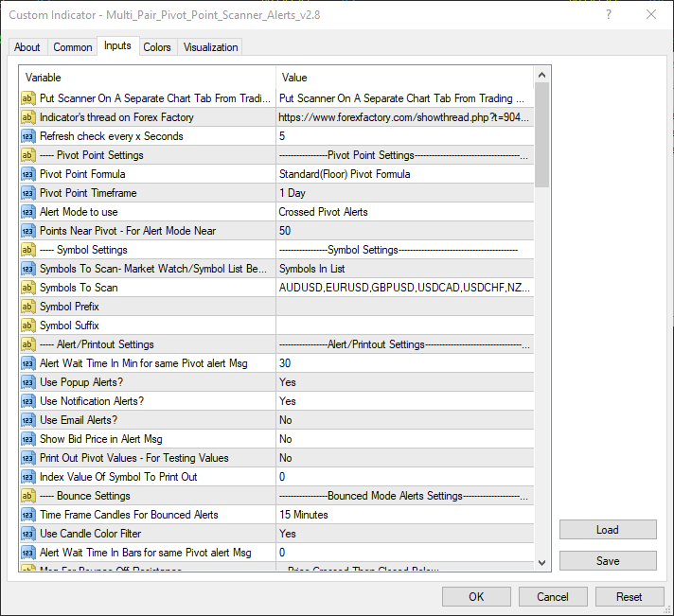Click the help question mark in title bar

[x=607, y=14]
